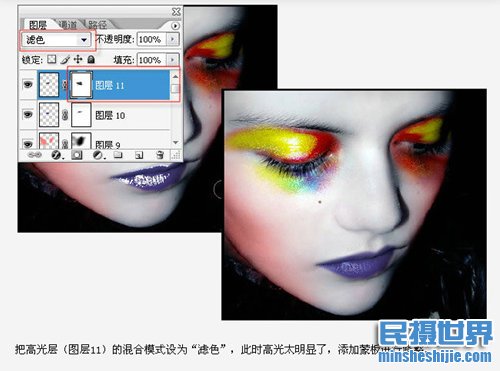The image size is (500, 371).
Task: Select the layer named 图层 9
Action: 108,144
